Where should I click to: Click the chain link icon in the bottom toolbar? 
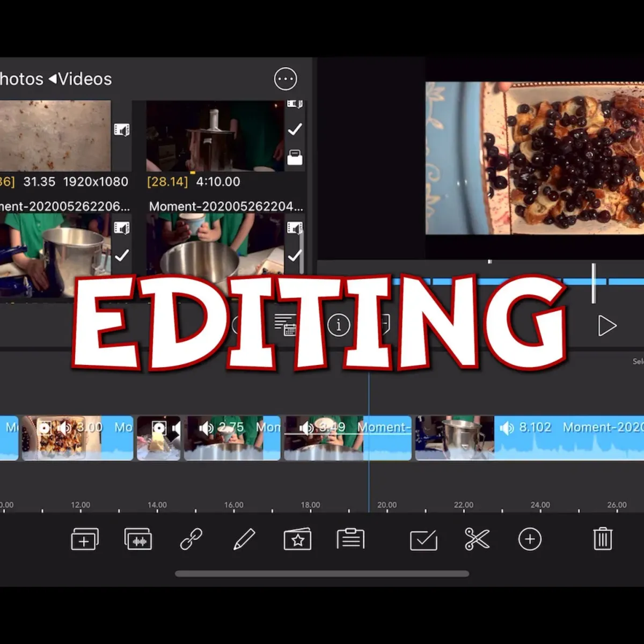point(191,539)
